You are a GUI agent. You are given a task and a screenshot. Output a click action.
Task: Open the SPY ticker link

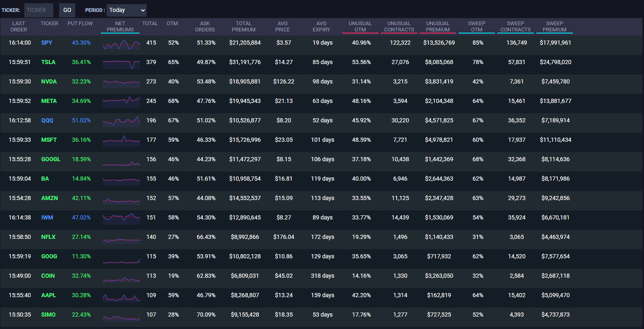pos(47,43)
